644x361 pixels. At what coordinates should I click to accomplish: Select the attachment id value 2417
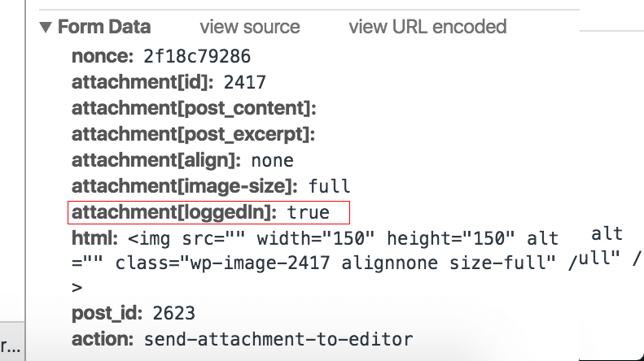[245, 82]
